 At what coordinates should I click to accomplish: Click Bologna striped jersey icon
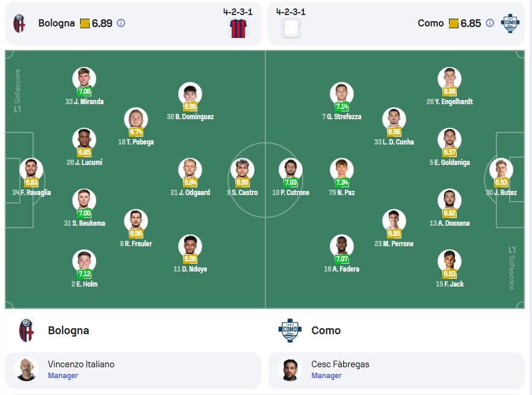coord(238,28)
